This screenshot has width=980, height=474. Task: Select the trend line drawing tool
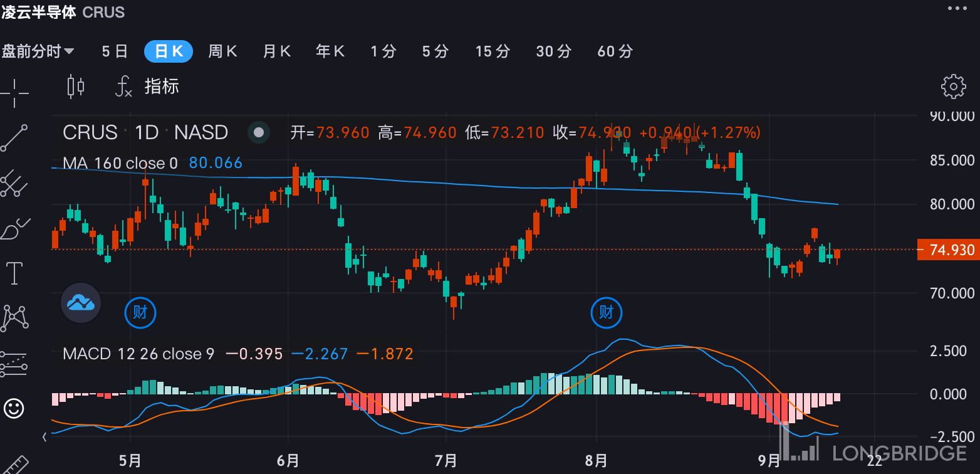[x=14, y=138]
